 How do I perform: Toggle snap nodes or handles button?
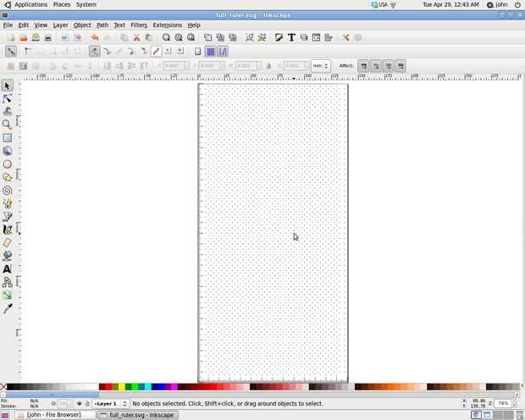click(x=95, y=52)
